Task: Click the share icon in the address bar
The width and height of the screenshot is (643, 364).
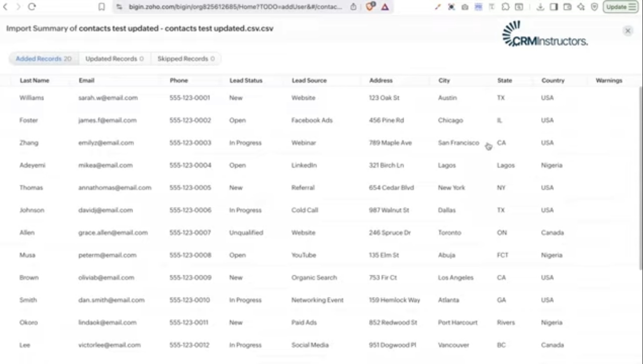Action: [x=353, y=7]
